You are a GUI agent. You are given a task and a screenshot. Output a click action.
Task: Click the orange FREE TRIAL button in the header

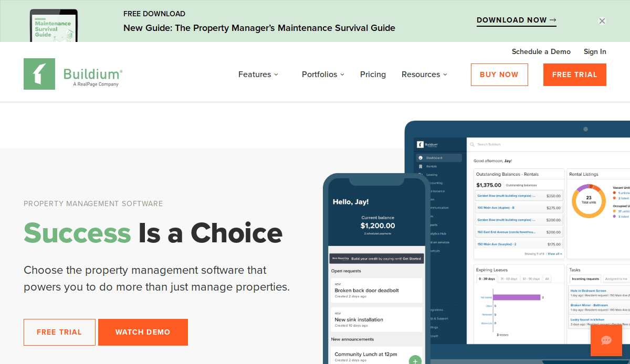click(575, 74)
